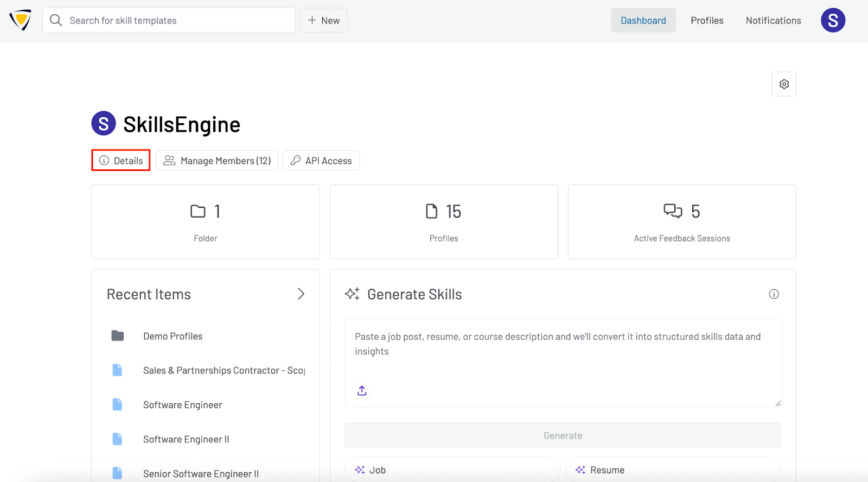The image size is (868, 482).
Task: Open the Notifications tab
Action: 773,21
